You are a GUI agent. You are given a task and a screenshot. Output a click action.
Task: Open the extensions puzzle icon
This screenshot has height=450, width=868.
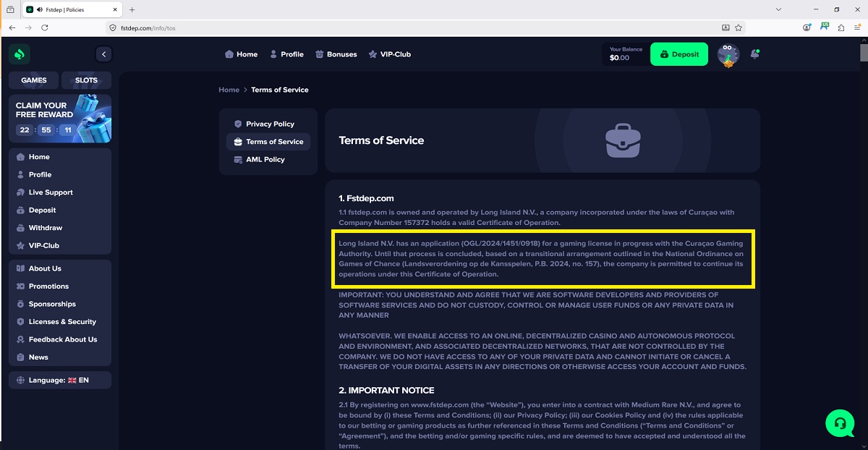[x=841, y=27]
